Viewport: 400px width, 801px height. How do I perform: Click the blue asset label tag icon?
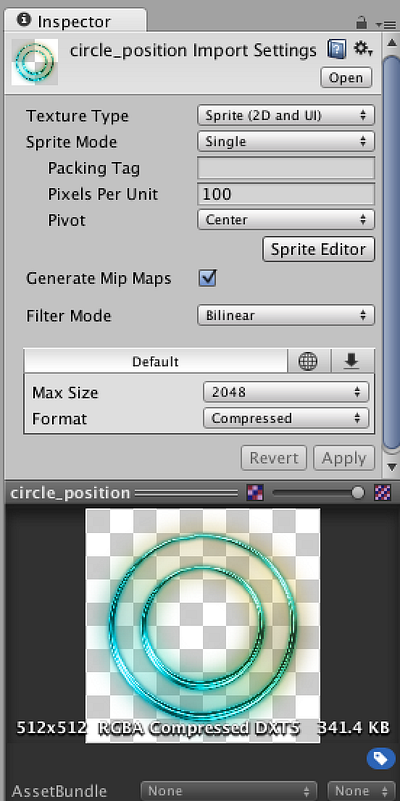[381, 758]
